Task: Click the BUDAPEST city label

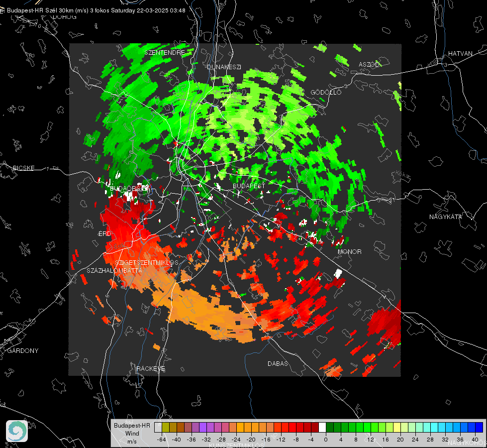Action: tap(249, 186)
